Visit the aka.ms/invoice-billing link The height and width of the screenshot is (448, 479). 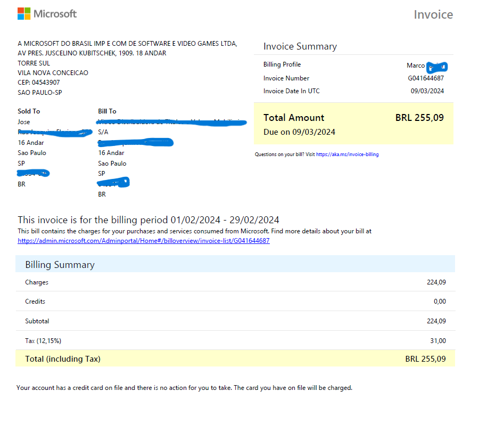[348, 154]
